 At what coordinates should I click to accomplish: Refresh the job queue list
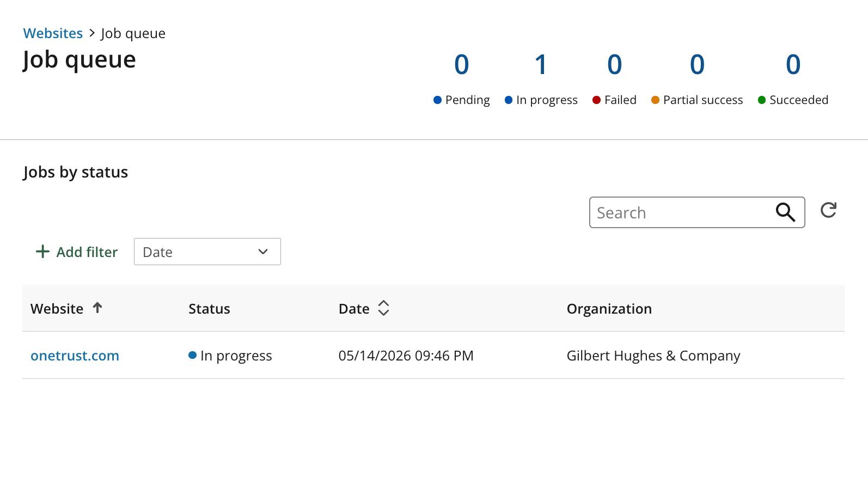pyautogui.click(x=828, y=210)
